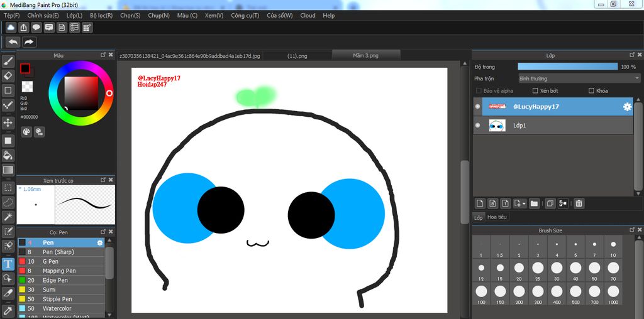This screenshot has height=319, width=644.
Task: Select the Eraser tool
Action: point(8,76)
